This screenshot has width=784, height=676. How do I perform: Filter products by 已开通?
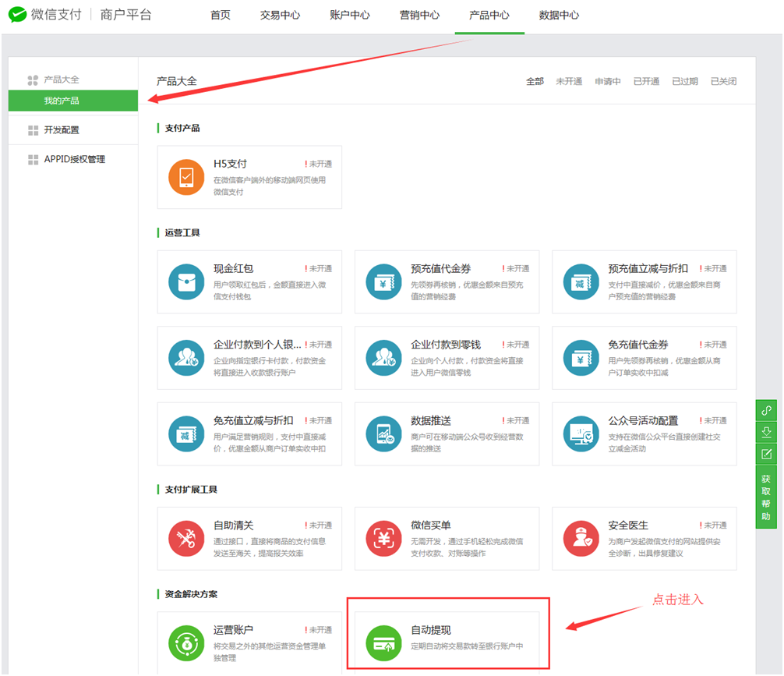[646, 81]
